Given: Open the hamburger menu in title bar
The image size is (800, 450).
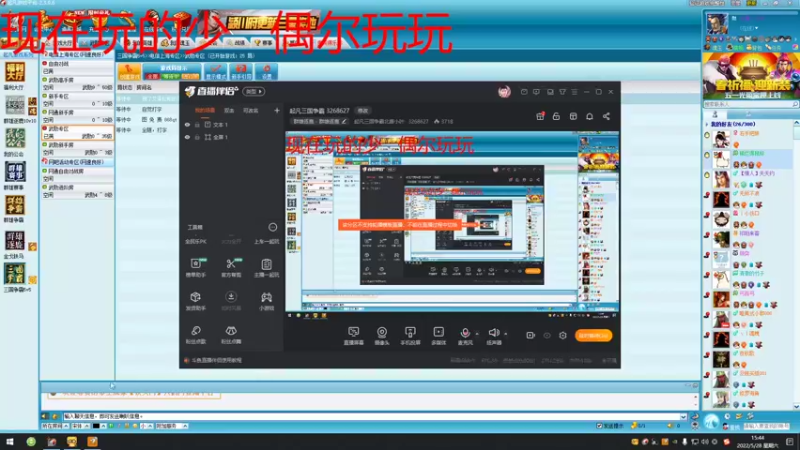Looking at the screenshot, I should point(574,92).
